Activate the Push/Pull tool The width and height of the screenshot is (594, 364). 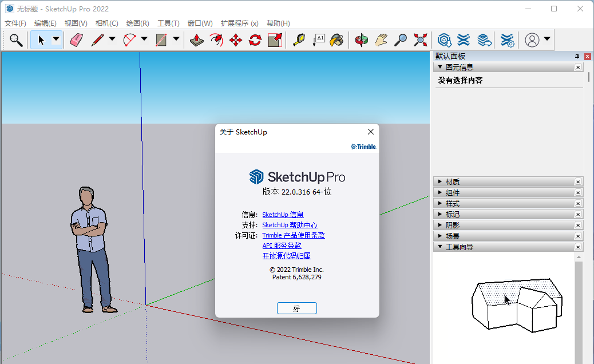(x=197, y=39)
